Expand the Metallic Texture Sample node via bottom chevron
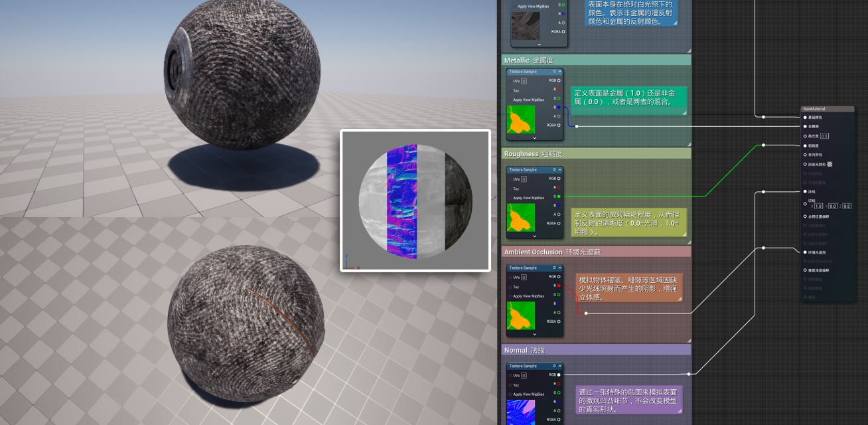Image resolution: width=868 pixels, height=425 pixels. point(534,138)
